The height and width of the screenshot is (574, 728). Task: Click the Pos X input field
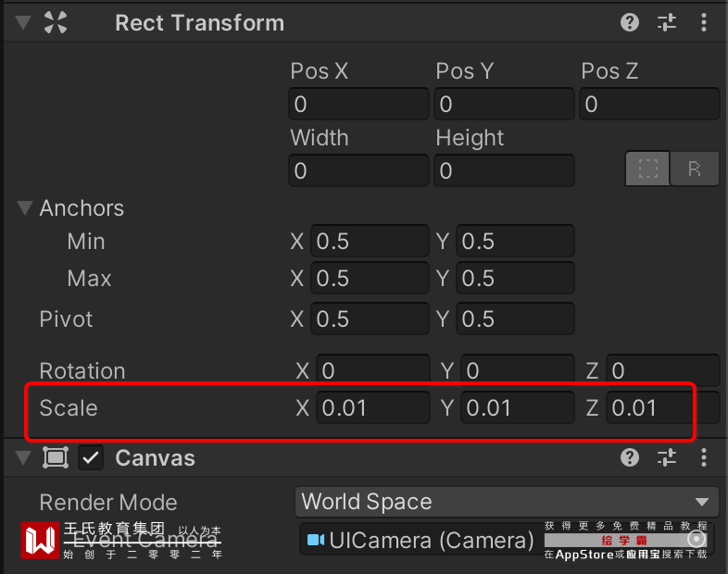point(358,105)
